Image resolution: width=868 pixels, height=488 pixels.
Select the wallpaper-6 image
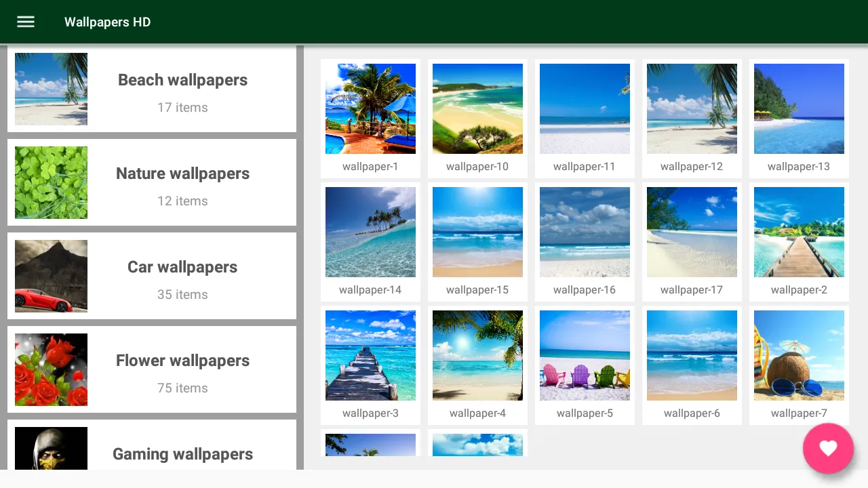coord(692,355)
